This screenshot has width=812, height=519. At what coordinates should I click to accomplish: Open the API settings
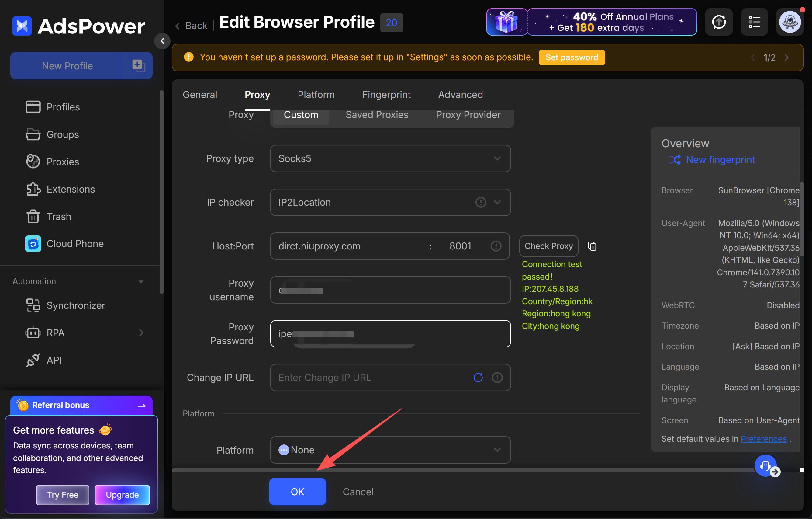pyautogui.click(x=44, y=360)
